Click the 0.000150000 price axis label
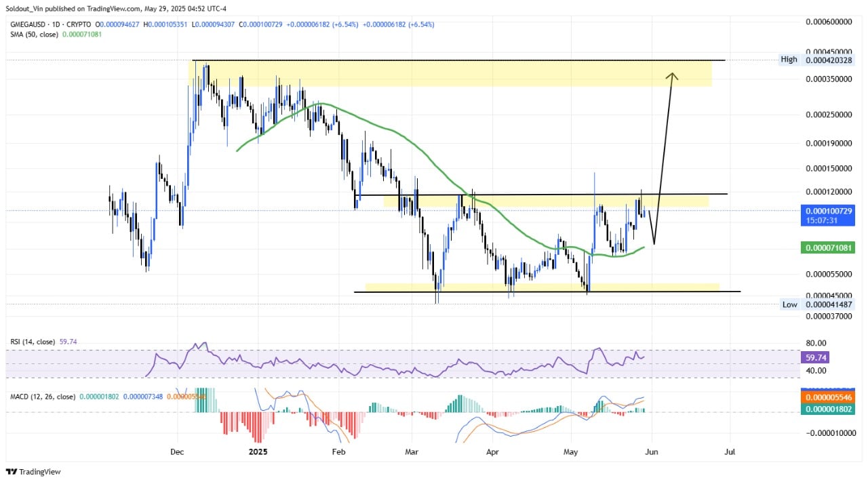 (828, 169)
